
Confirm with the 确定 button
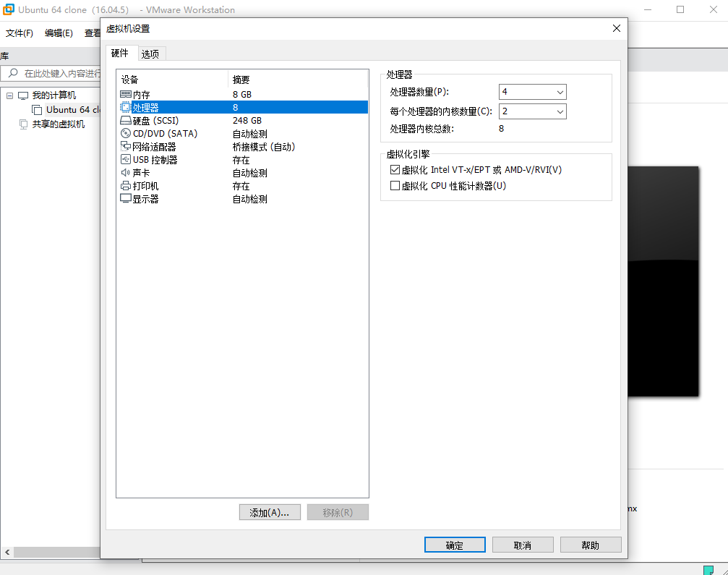coord(455,545)
